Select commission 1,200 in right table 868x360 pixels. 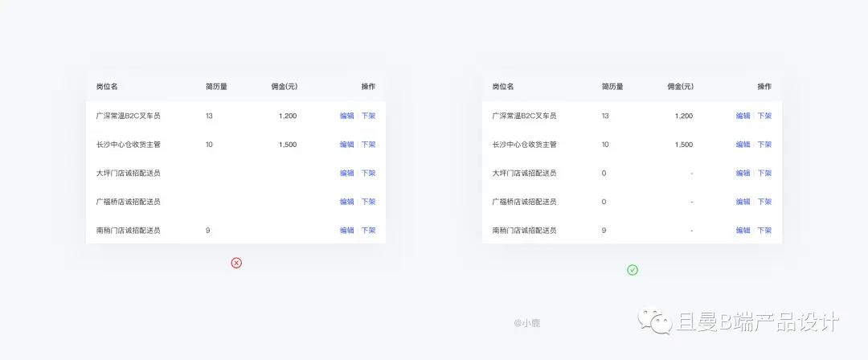coord(684,116)
